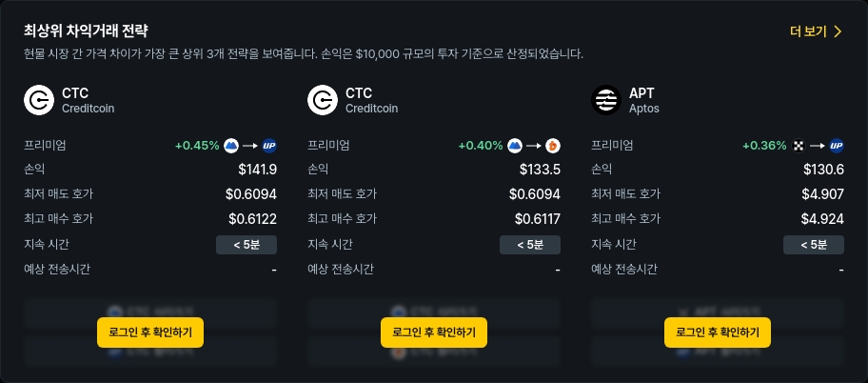Click the Creditcoin logo in the +0.40% card
The width and height of the screenshot is (868, 383).
323,100
